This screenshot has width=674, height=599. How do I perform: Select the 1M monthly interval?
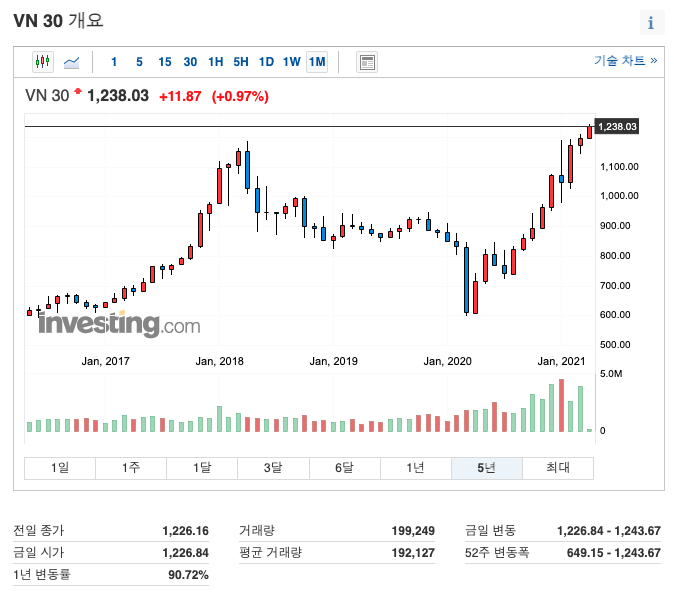317,62
